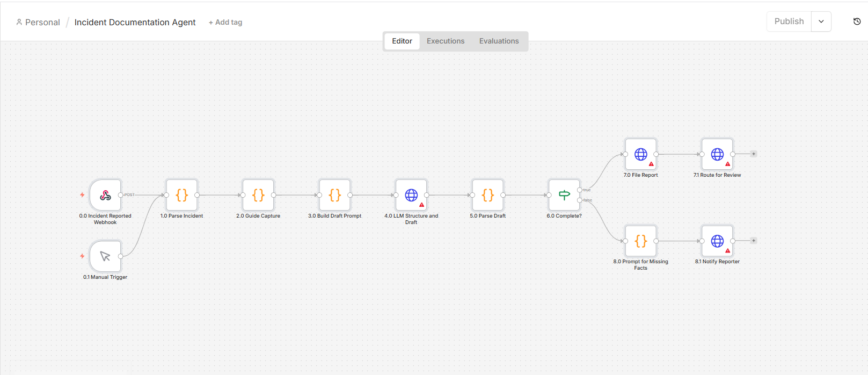This screenshot has height=375, width=868.
Task: Switch to the Evaluations tab
Action: coord(499,41)
